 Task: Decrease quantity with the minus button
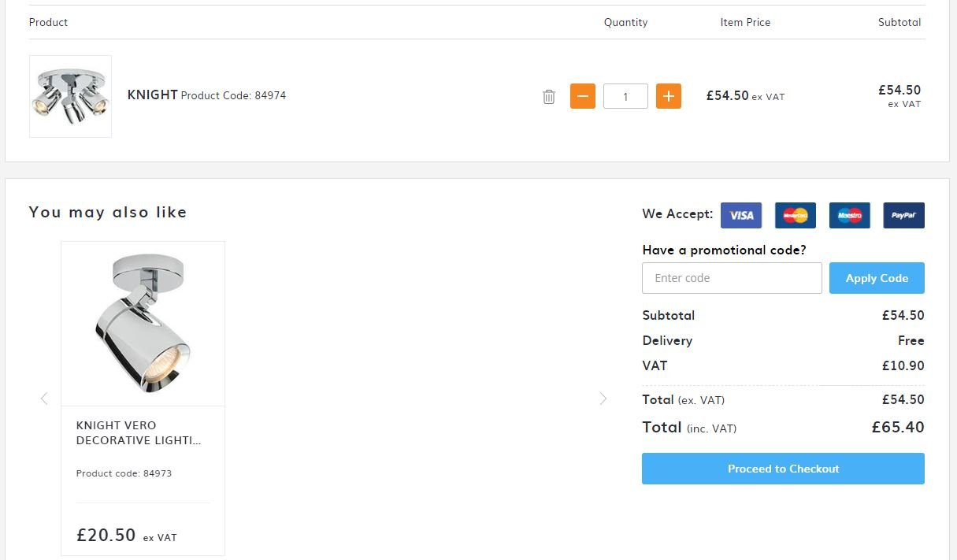click(x=583, y=96)
